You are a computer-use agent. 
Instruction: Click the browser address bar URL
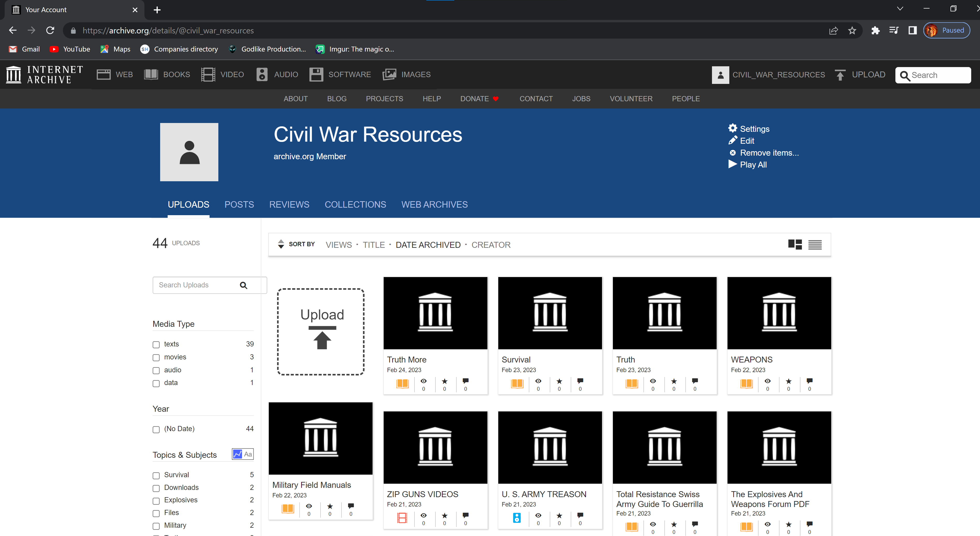pos(168,31)
